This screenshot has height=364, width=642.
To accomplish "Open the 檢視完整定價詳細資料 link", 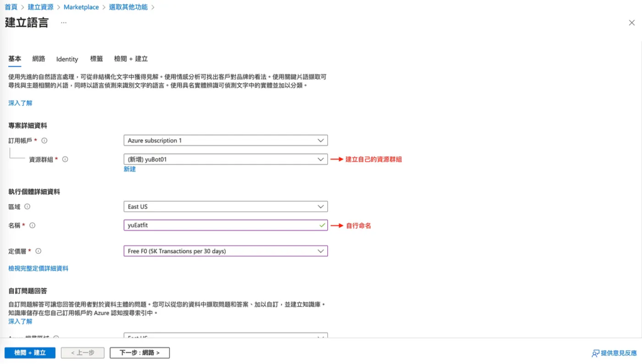I will click(38, 268).
